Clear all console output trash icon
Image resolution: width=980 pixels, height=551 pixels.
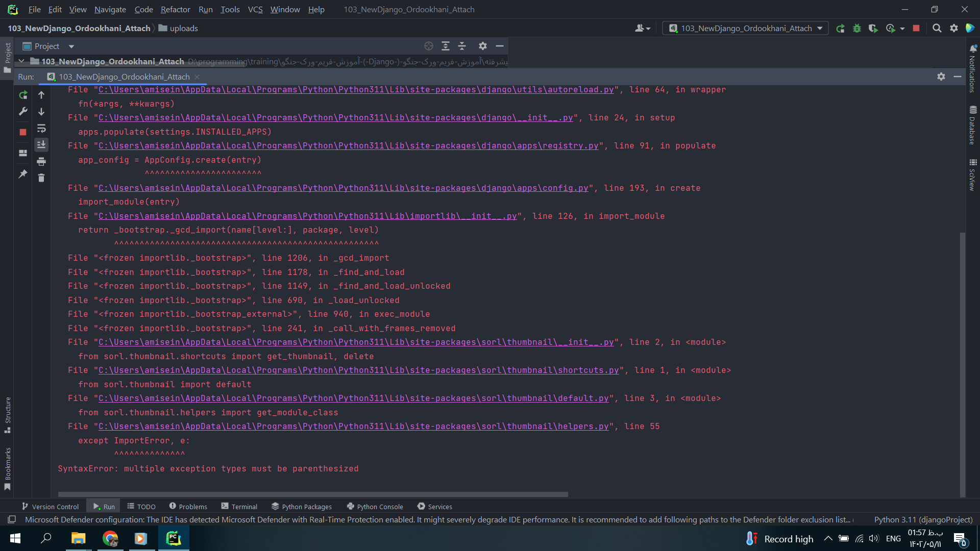click(x=41, y=178)
